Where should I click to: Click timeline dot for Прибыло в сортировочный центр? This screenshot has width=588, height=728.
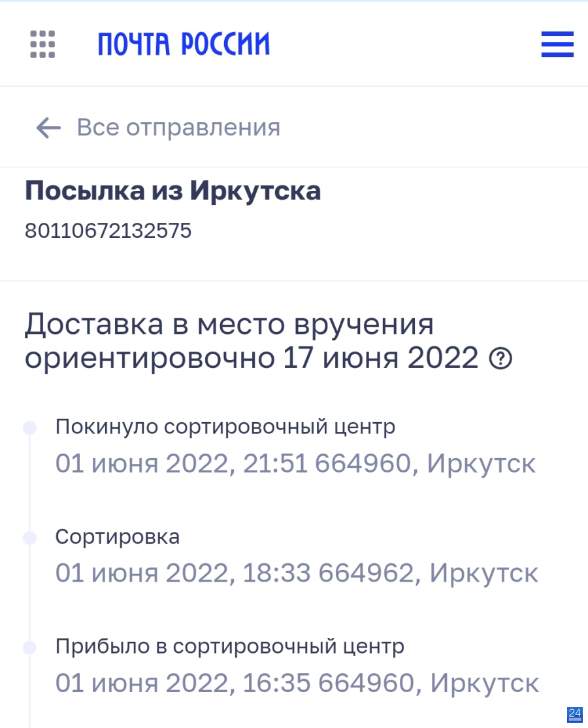click(29, 648)
